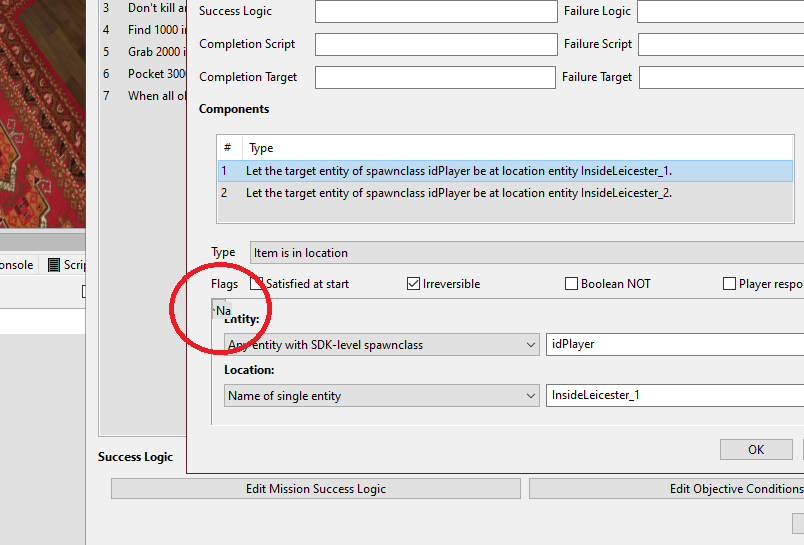Switch to the Console tab

[x=16, y=265]
